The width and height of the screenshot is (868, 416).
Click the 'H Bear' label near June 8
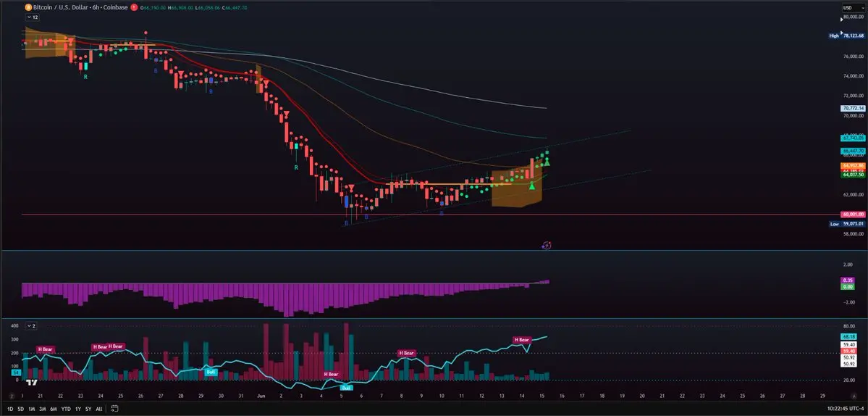point(406,353)
